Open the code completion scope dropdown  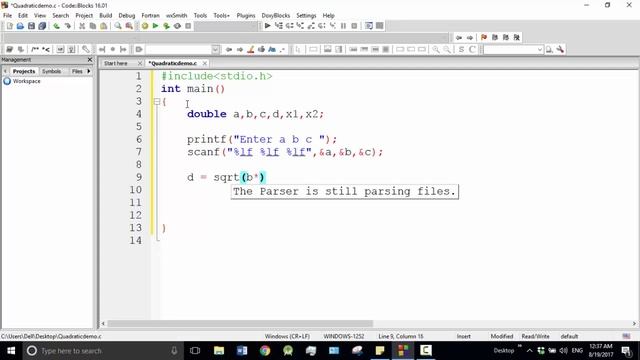point(215,49)
